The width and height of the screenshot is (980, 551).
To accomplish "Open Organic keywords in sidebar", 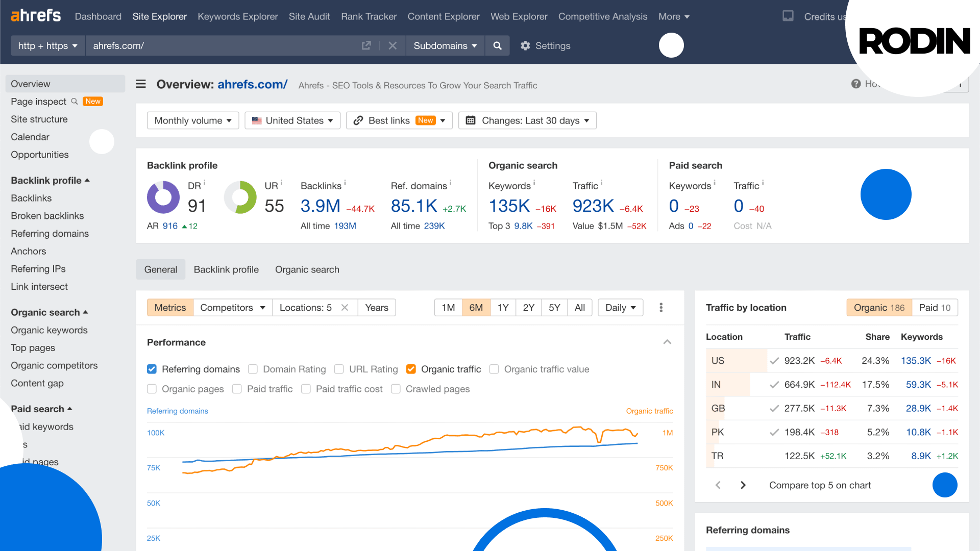I will [x=49, y=330].
